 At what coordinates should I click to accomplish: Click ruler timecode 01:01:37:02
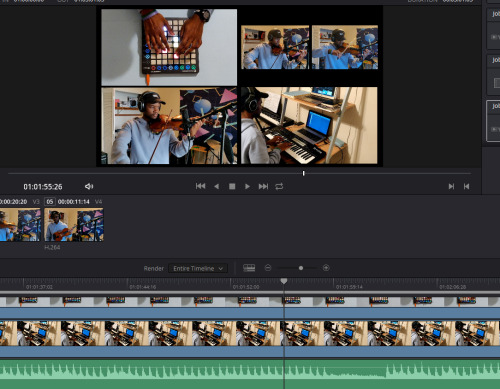tap(39, 287)
